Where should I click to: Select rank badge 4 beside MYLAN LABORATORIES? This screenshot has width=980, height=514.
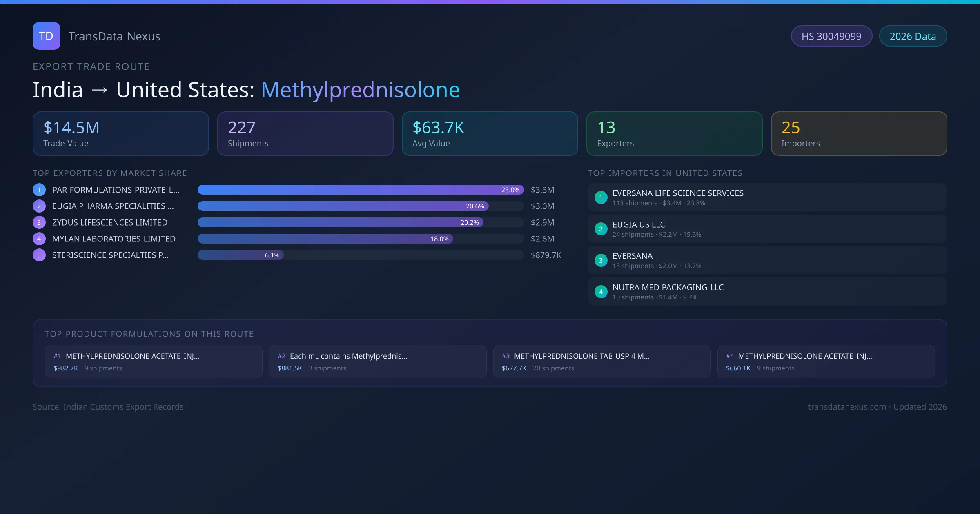pyautogui.click(x=39, y=239)
